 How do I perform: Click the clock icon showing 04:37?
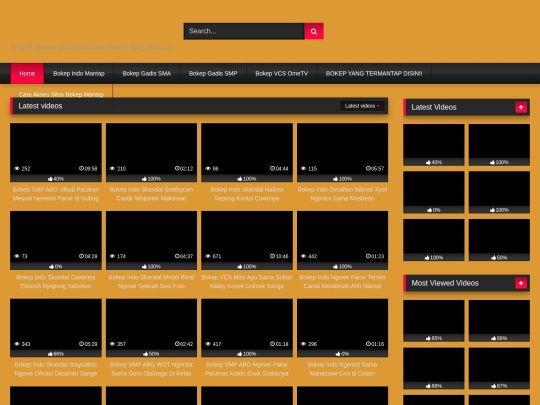[177, 256]
